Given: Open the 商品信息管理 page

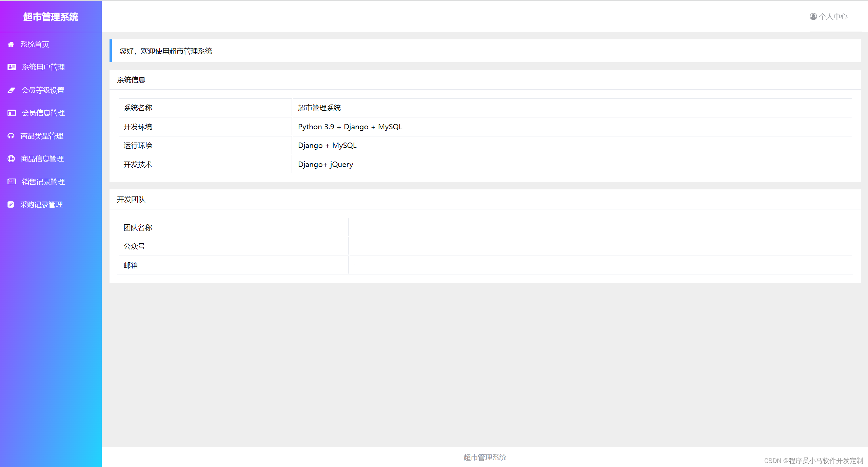Looking at the screenshot, I should pos(42,159).
